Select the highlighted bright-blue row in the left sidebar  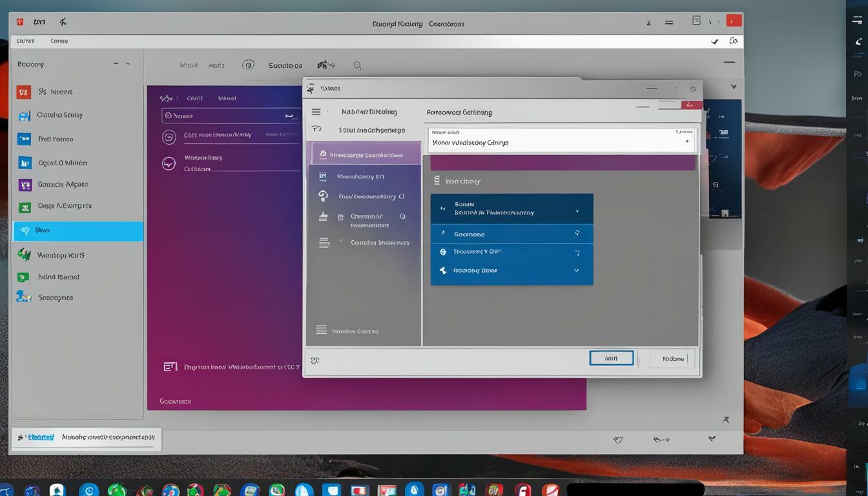tap(78, 231)
